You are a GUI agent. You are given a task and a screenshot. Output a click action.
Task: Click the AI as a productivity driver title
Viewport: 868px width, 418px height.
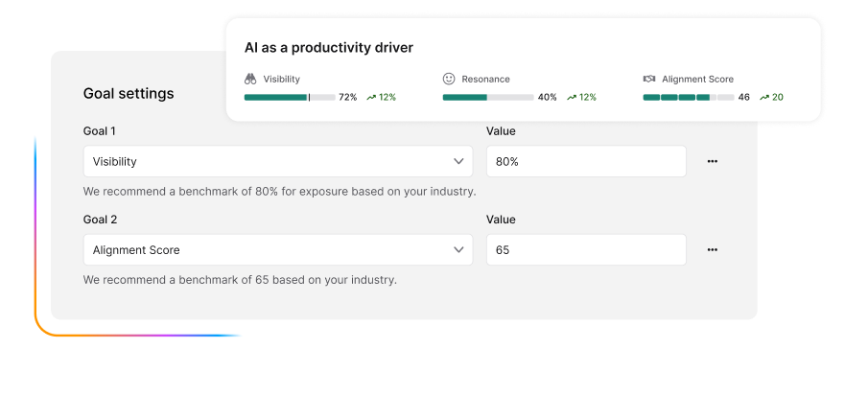(329, 47)
